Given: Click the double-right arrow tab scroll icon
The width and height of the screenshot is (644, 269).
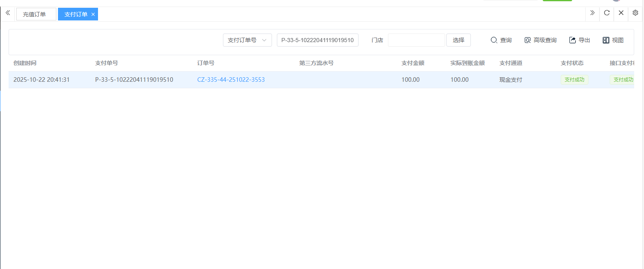Looking at the screenshot, I should 592,13.
